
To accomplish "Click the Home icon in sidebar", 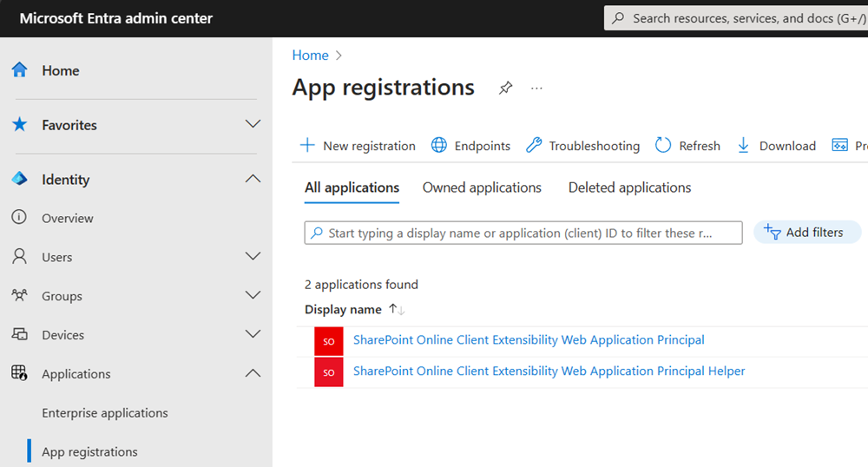I will pyautogui.click(x=20, y=70).
